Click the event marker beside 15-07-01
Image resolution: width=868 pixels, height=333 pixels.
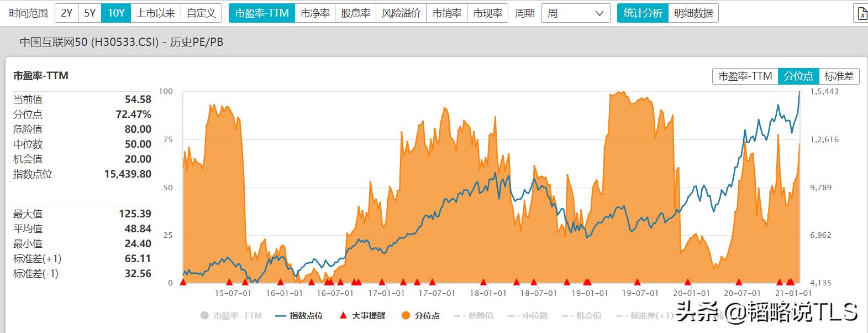[x=229, y=282]
